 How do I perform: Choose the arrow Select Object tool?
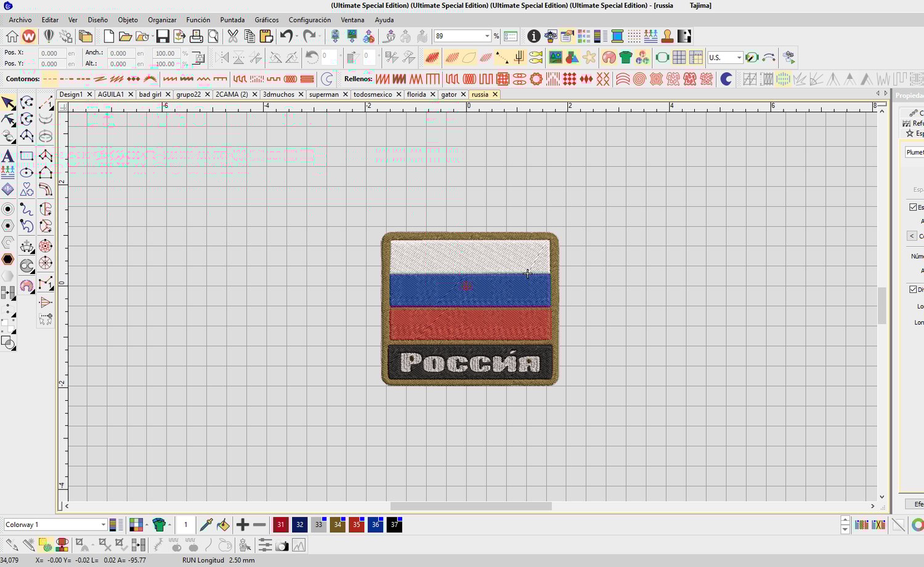click(x=8, y=102)
